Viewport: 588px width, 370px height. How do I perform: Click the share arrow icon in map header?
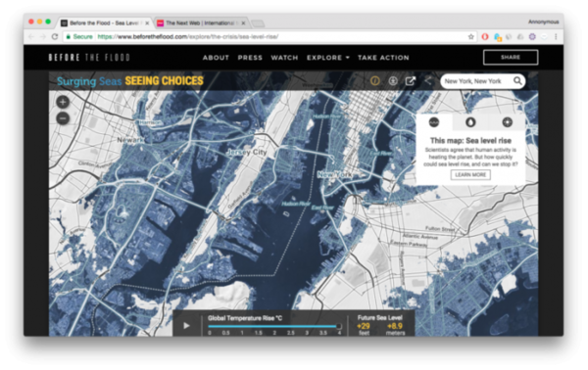pos(428,81)
